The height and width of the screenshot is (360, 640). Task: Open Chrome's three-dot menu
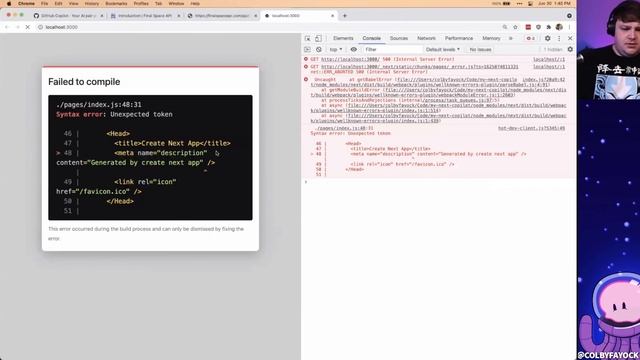569,27
